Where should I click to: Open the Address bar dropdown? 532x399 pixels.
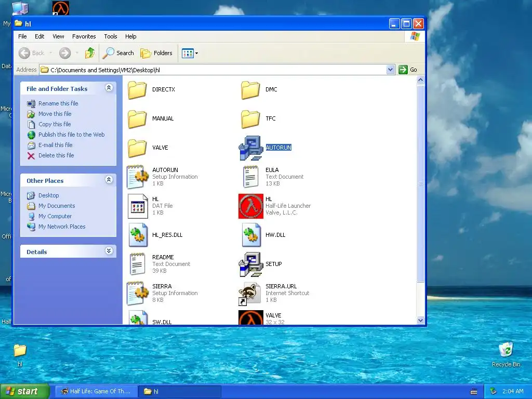tap(390, 70)
